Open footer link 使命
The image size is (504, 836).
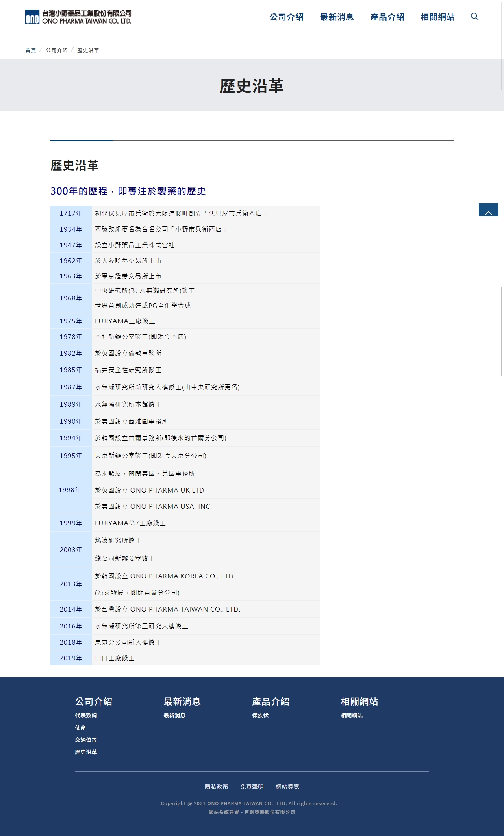point(80,728)
